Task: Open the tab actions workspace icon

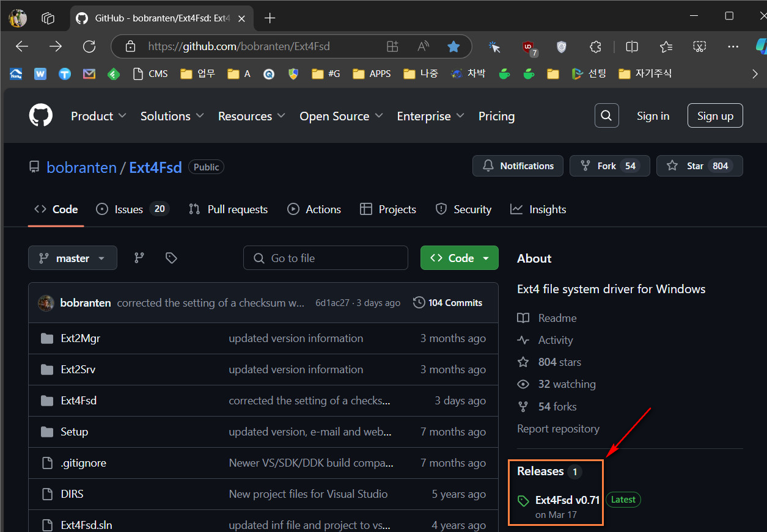Action: coord(48,18)
